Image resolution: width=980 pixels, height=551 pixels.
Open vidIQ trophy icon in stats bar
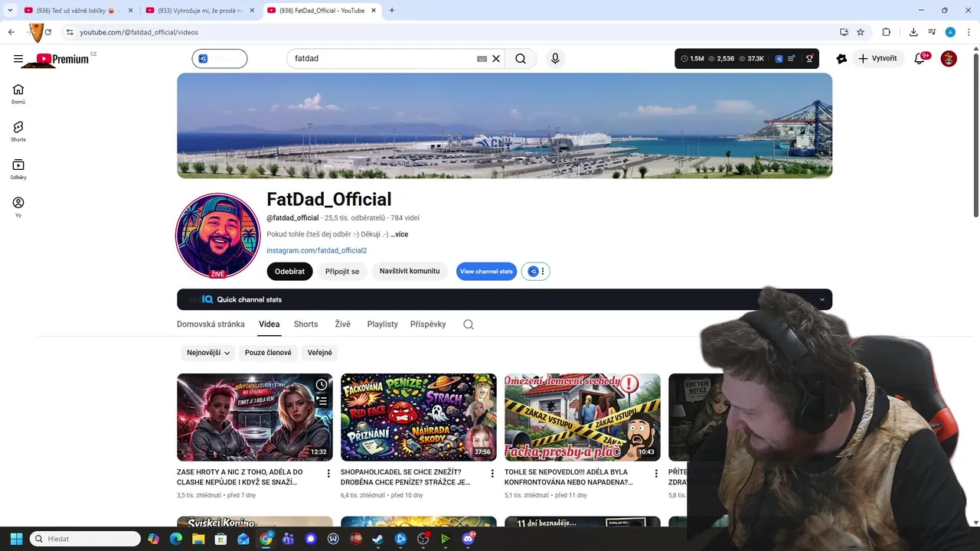pos(809,59)
